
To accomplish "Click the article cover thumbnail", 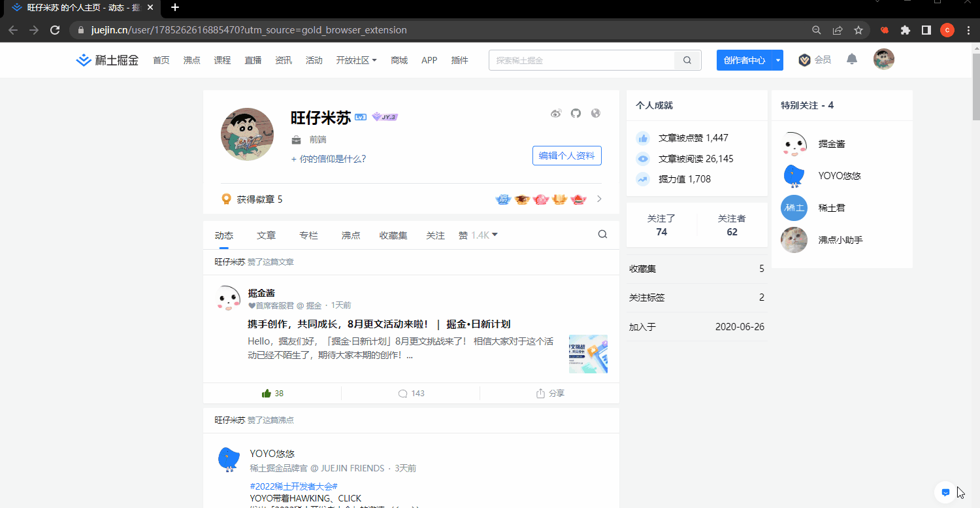I will coord(588,354).
